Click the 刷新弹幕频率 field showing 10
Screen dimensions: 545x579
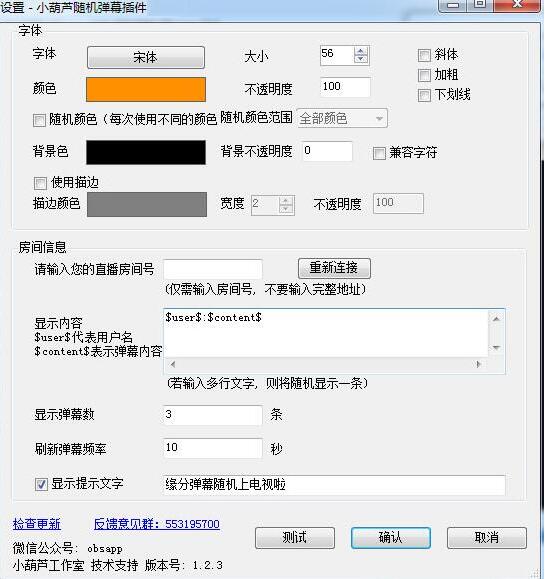pos(213,448)
